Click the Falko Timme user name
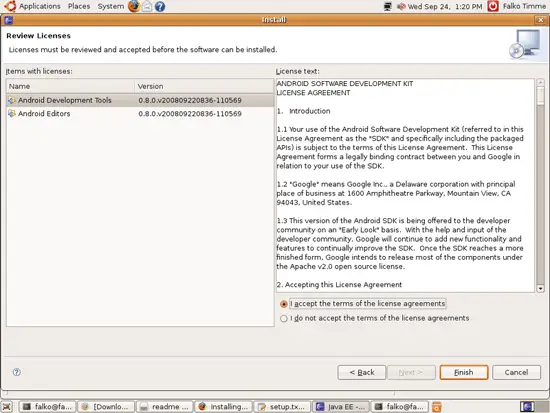The image size is (550, 413). pos(524,6)
